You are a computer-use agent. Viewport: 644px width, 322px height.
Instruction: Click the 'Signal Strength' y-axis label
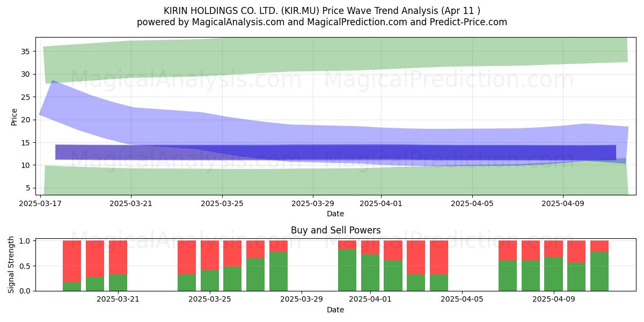coord(11,265)
